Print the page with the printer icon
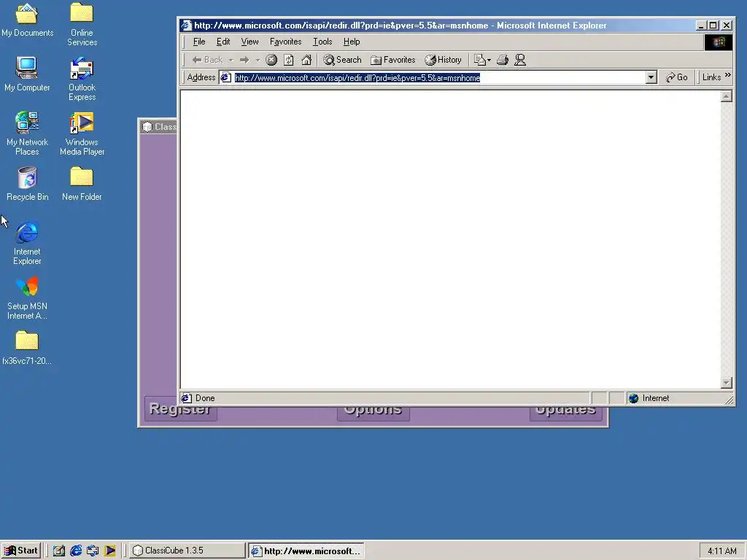 point(502,60)
